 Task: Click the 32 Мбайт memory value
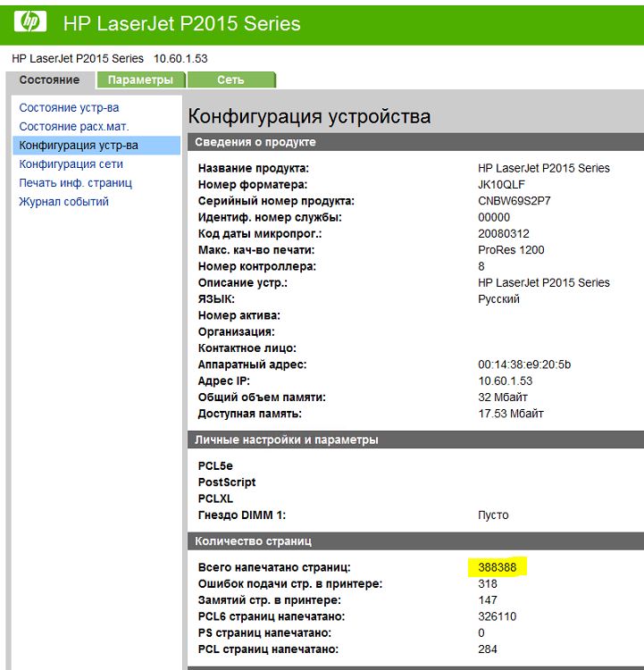coord(503,398)
